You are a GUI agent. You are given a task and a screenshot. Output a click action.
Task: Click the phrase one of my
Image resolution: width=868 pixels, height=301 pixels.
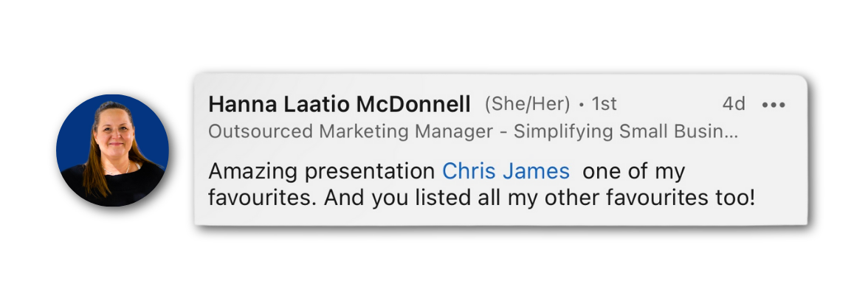coord(634,171)
